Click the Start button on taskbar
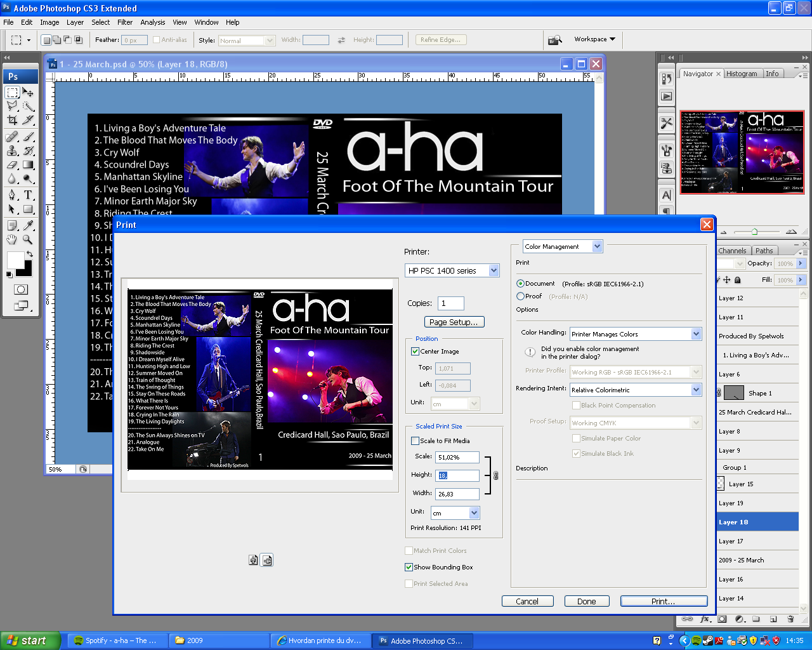Screen dimensions: 812x650 (x=30, y=640)
